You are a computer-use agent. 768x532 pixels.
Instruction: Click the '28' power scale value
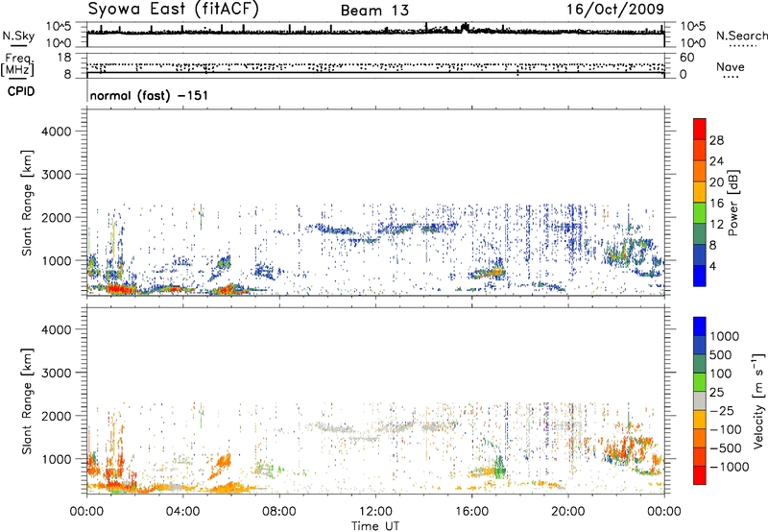point(716,140)
